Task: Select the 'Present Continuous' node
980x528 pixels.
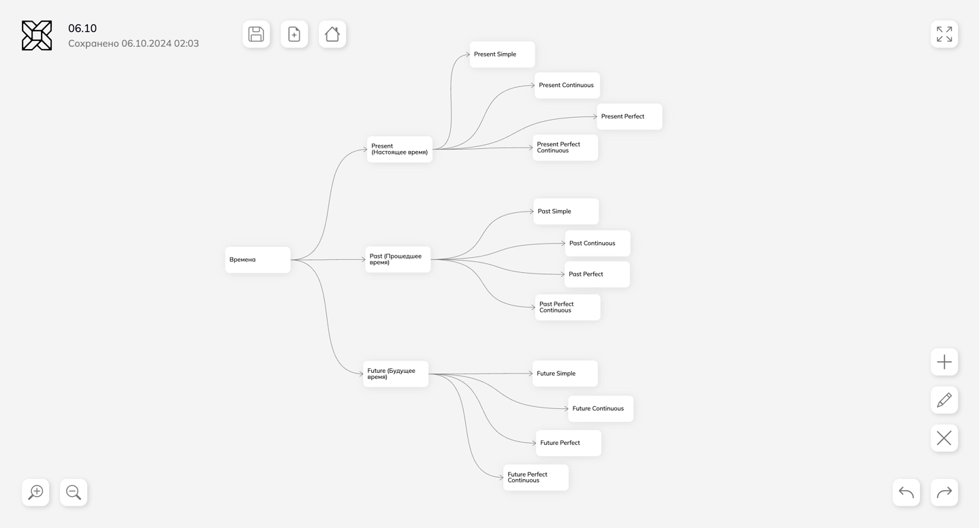Action: pyautogui.click(x=567, y=86)
